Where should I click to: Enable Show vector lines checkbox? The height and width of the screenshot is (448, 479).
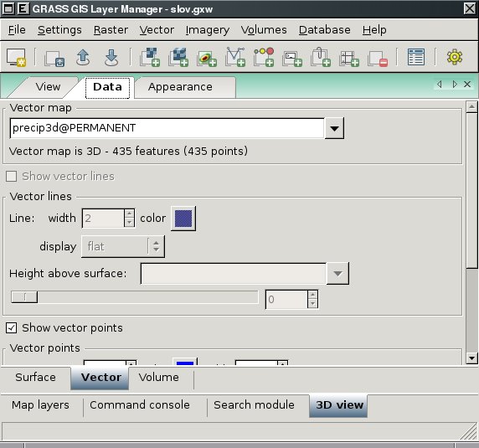click(x=11, y=176)
